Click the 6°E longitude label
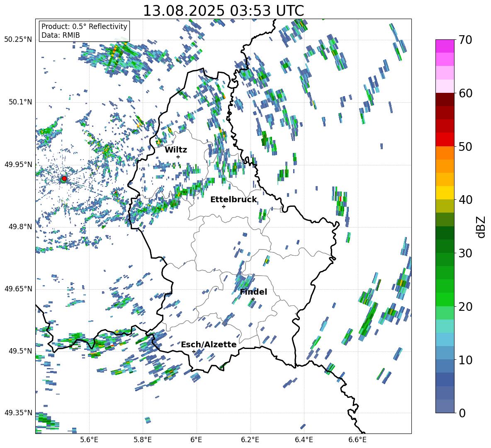 [x=196, y=440]
